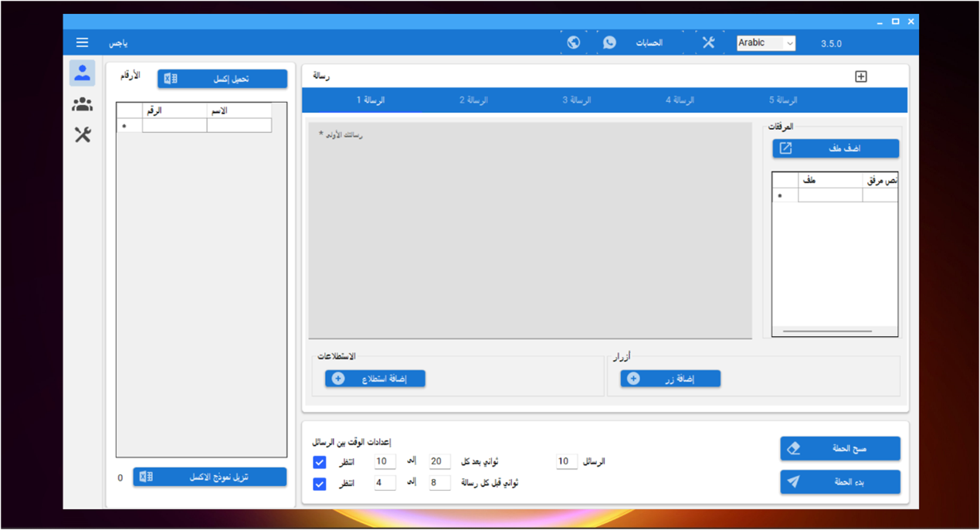Click the بدء الحملة start campaign button
Viewport: 980px width, 530px height.
click(839, 482)
